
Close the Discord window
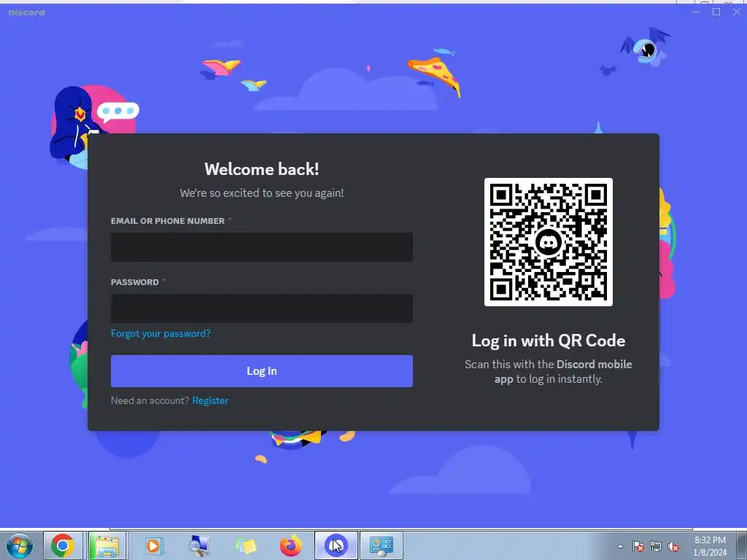(x=737, y=12)
